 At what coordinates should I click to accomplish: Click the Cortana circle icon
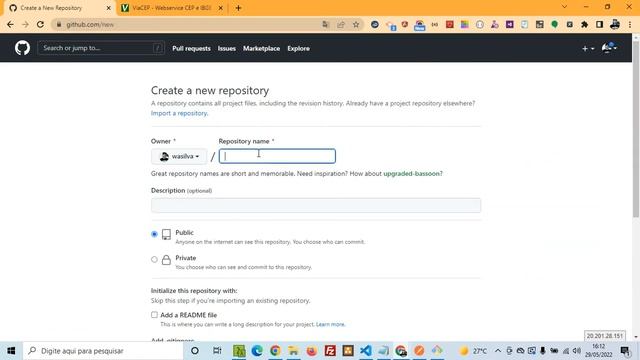click(195, 351)
